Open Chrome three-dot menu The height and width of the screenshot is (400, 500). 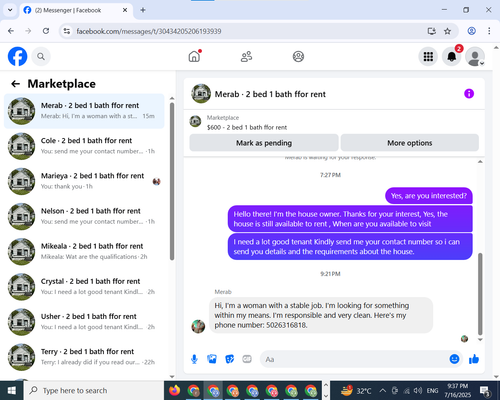pos(489,31)
